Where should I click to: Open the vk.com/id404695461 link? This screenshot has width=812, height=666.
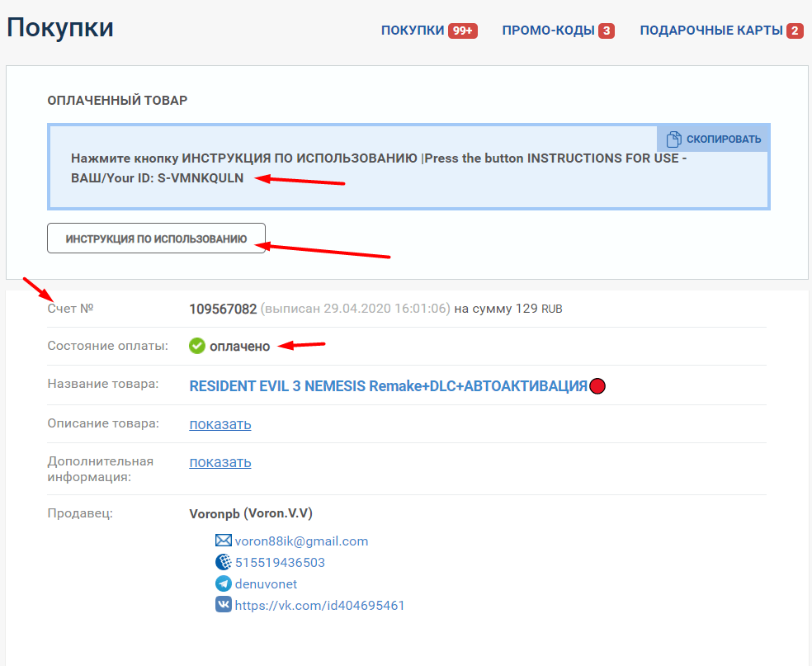pyautogui.click(x=319, y=605)
